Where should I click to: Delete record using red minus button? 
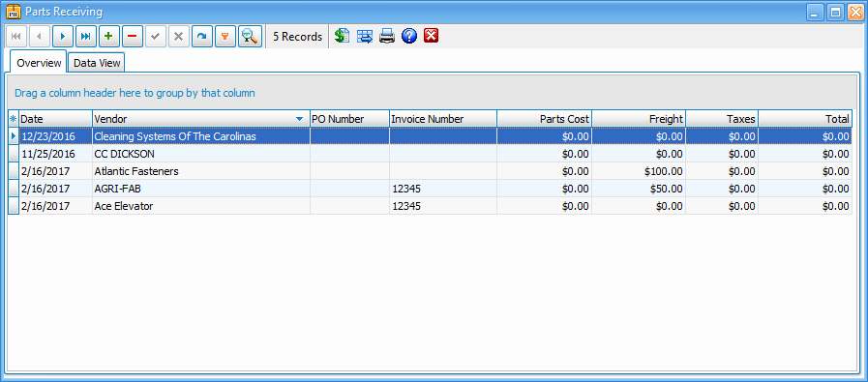coord(133,37)
